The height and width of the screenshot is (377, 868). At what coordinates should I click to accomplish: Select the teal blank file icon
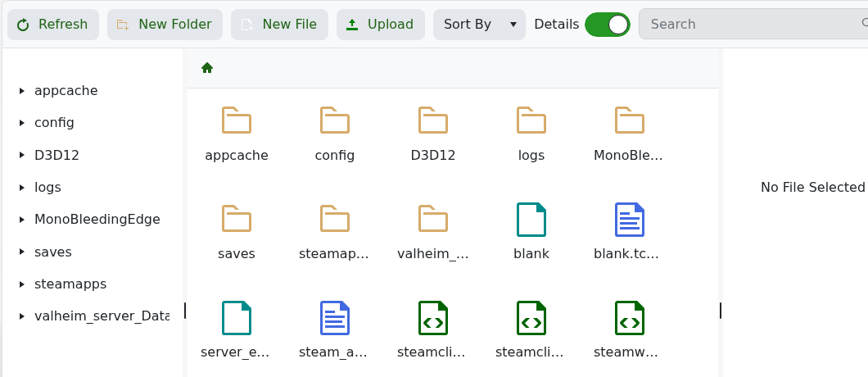click(x=531, y=220)
